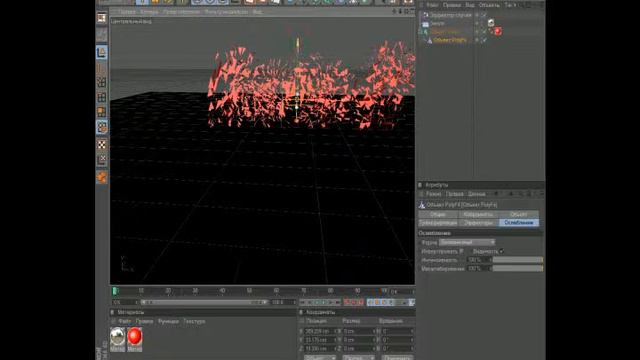Image resolution: width=640 pixels, height=360 pixels.
Task: Click the icon below Model mode in left toolbar
Action: pyautogui.click(x=102, y=68)
